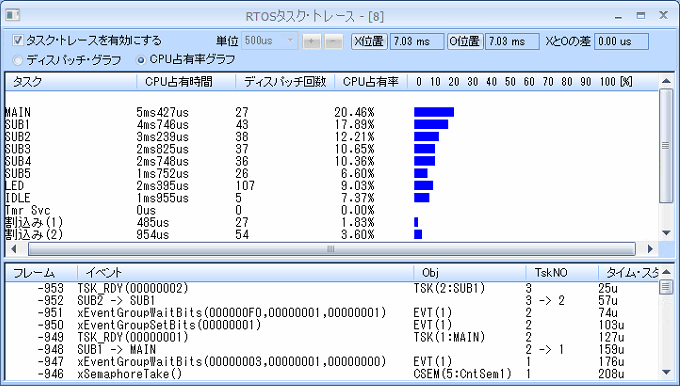The height and width of the screenshot is (386, 680).
Task: Click event list scroll up arrow
Action: [x=666, y=272]
